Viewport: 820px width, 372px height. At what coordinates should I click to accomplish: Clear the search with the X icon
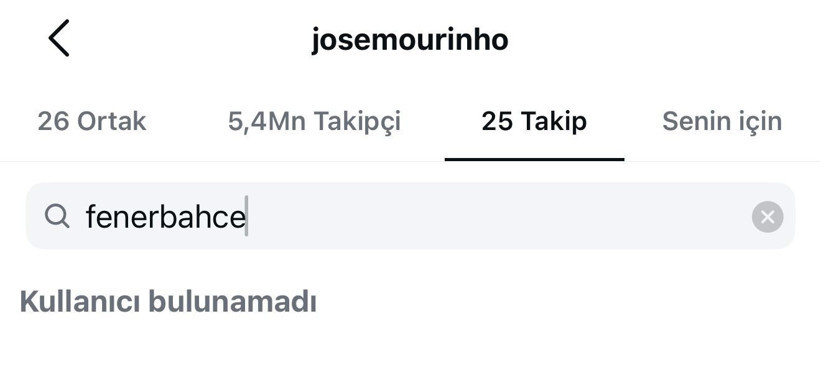point(767,217)
